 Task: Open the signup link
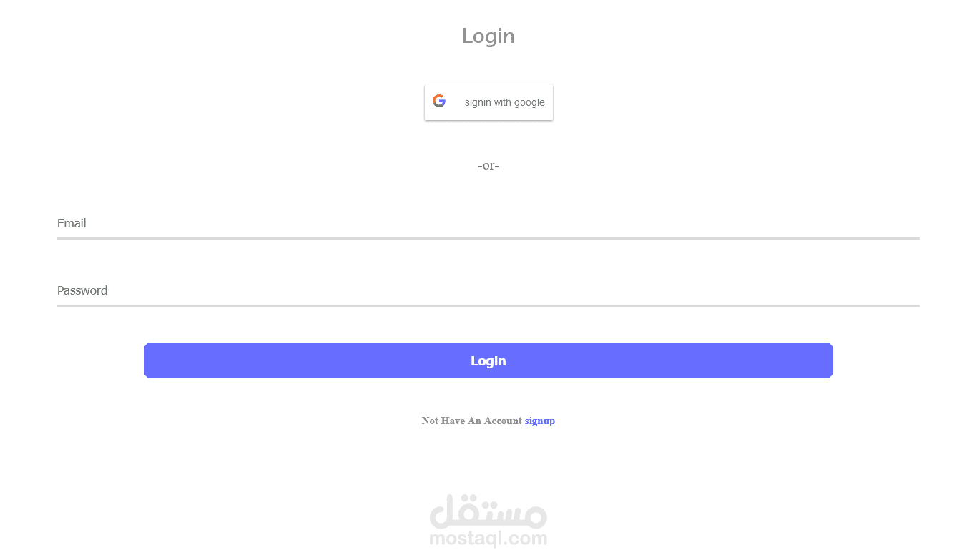(x=540, y=421)
